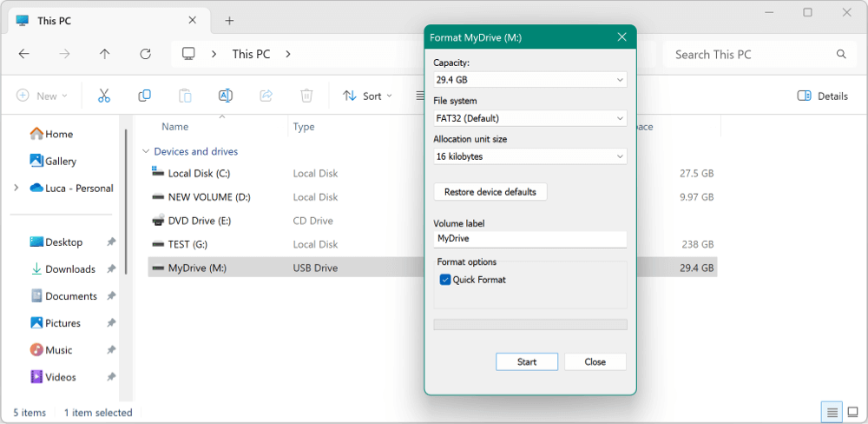
Task: Expand the This PC breadcrumb chevron
Action: [287, 55]
